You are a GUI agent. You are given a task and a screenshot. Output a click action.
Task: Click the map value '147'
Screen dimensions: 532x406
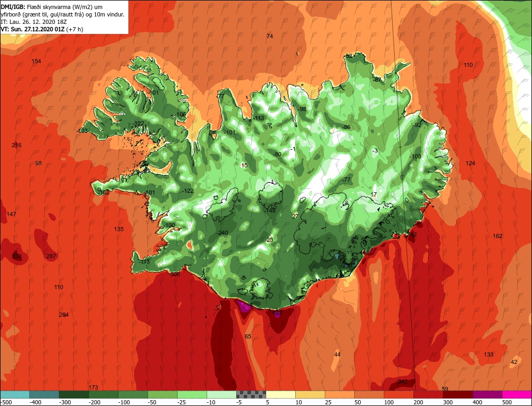(x=11, y=214)
